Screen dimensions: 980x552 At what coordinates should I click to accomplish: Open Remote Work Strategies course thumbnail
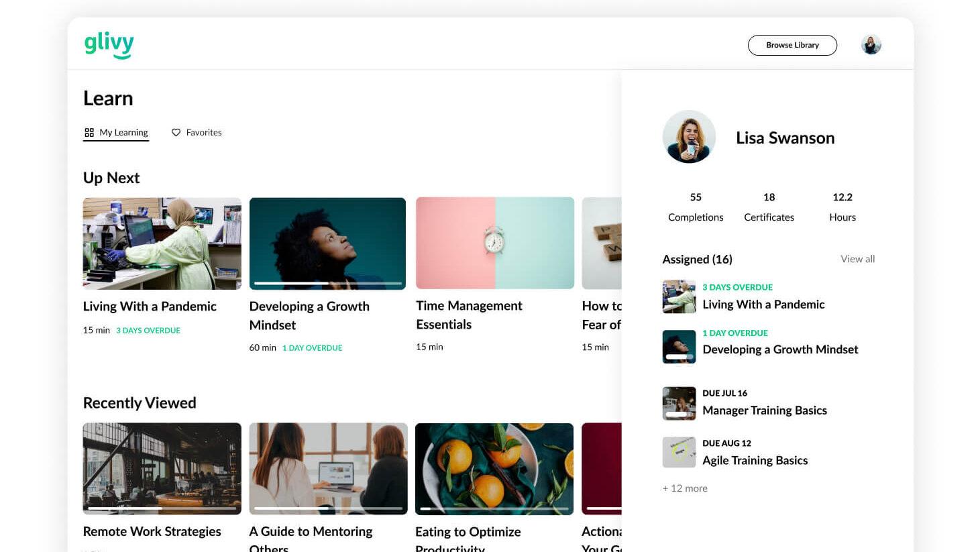point(162,468)
